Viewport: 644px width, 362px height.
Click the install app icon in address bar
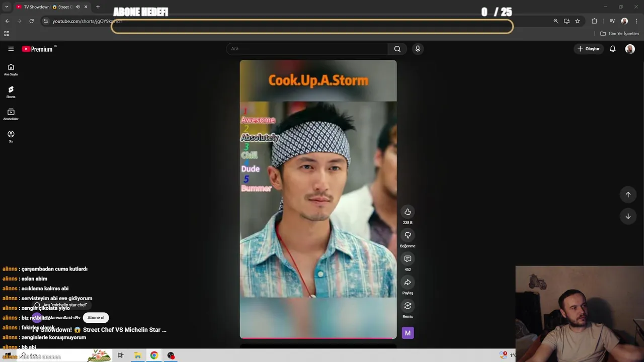tap(567, 21)
